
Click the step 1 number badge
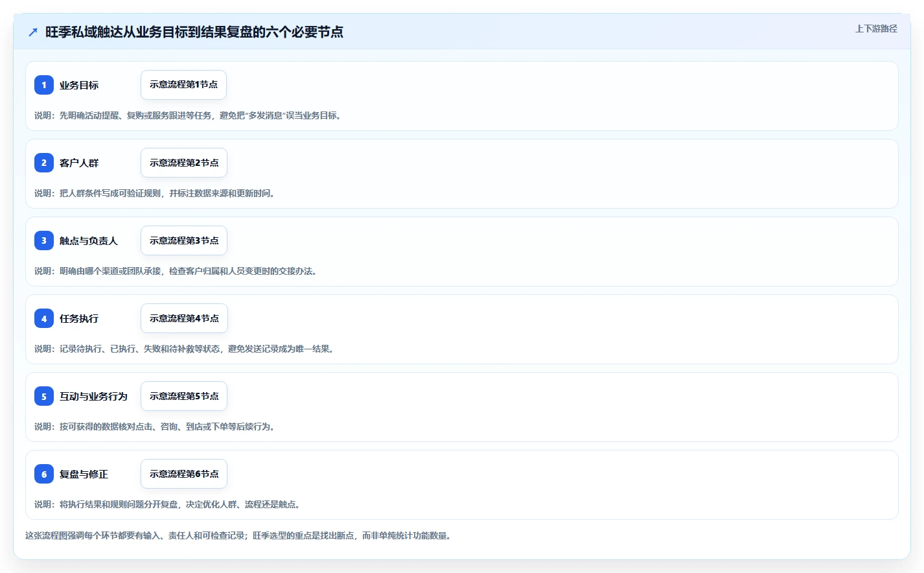coord(44,85)
